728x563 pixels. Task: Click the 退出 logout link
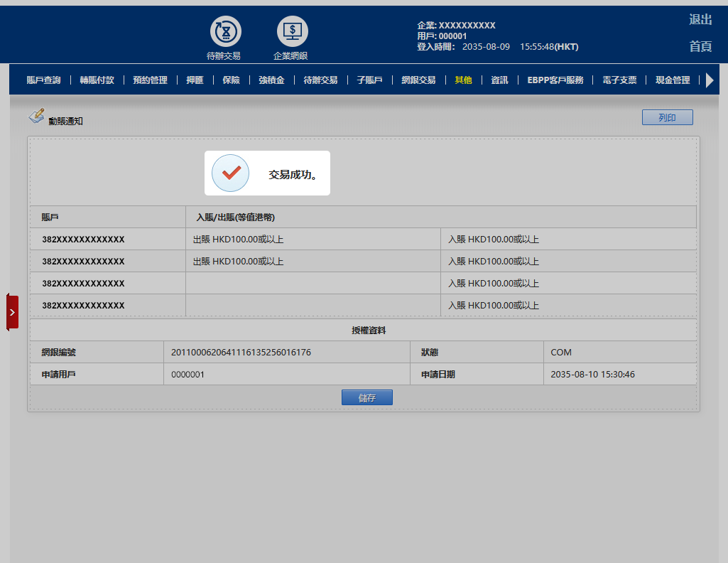(700, 20)
